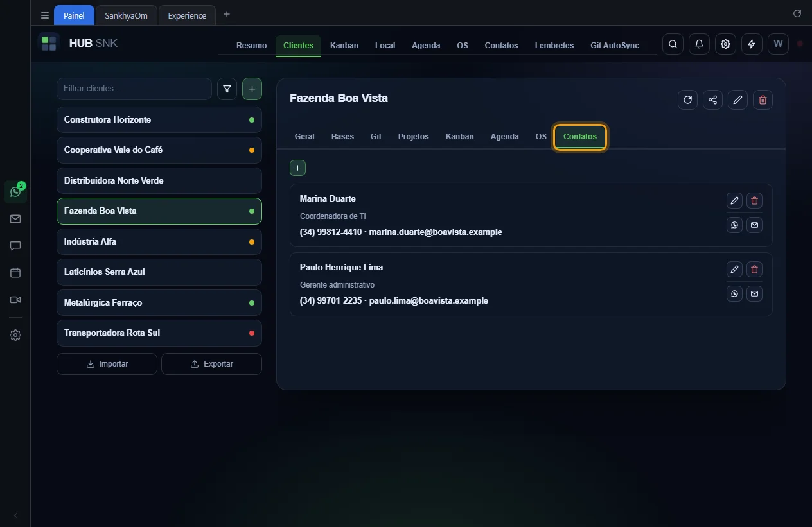Send WhatsApp to Marina Duarte
Viewport: 812px width, 527px height.
pos(734,225)
